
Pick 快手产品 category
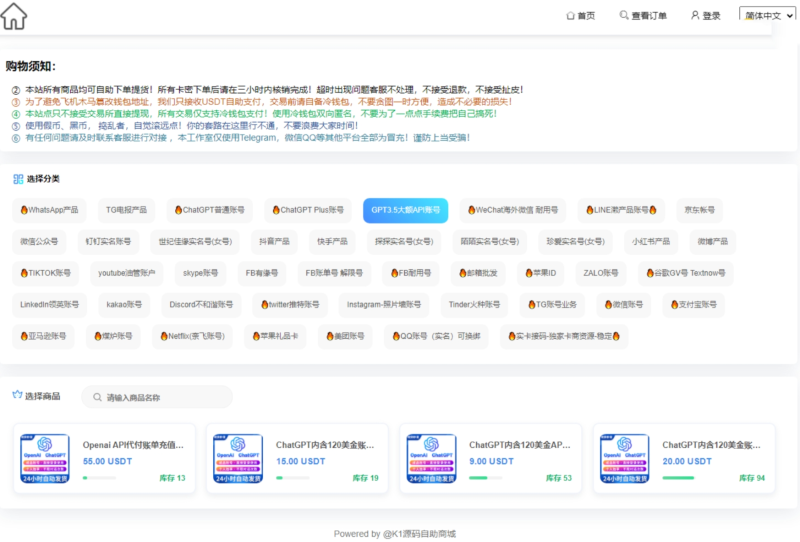[333, 242]
